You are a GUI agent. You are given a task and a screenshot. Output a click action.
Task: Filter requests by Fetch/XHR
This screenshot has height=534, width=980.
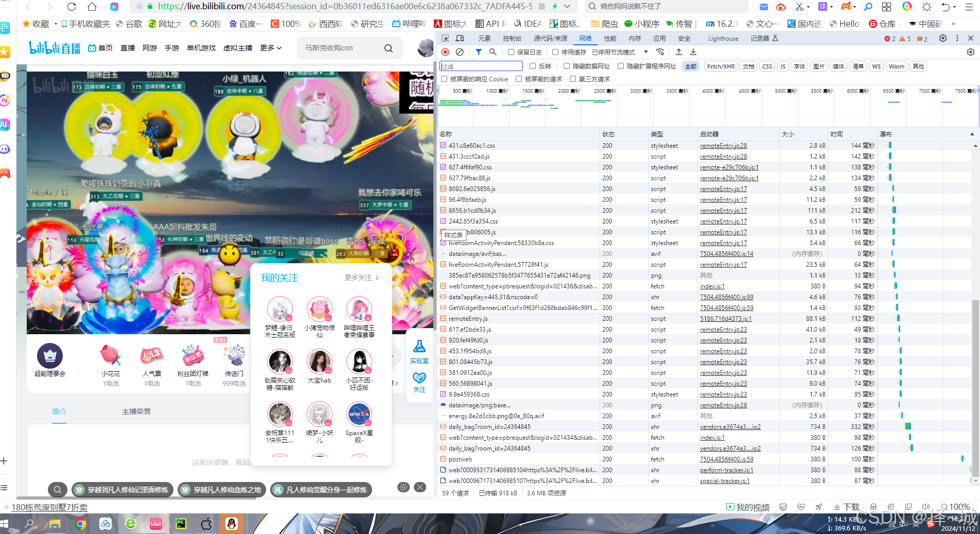[x=721, y=66]
